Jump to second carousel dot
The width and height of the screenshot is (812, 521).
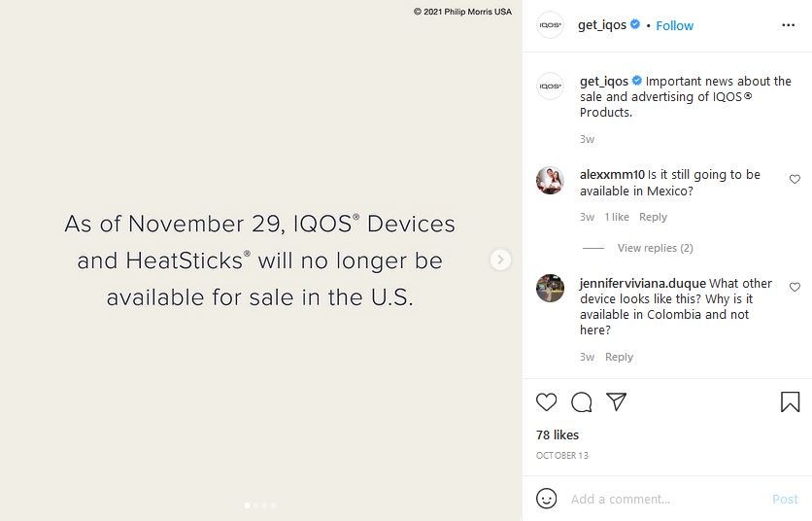pos(255,505)
